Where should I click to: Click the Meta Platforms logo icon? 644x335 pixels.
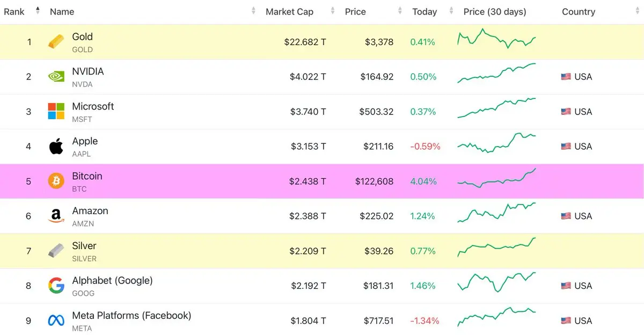[x=56, y=321]
